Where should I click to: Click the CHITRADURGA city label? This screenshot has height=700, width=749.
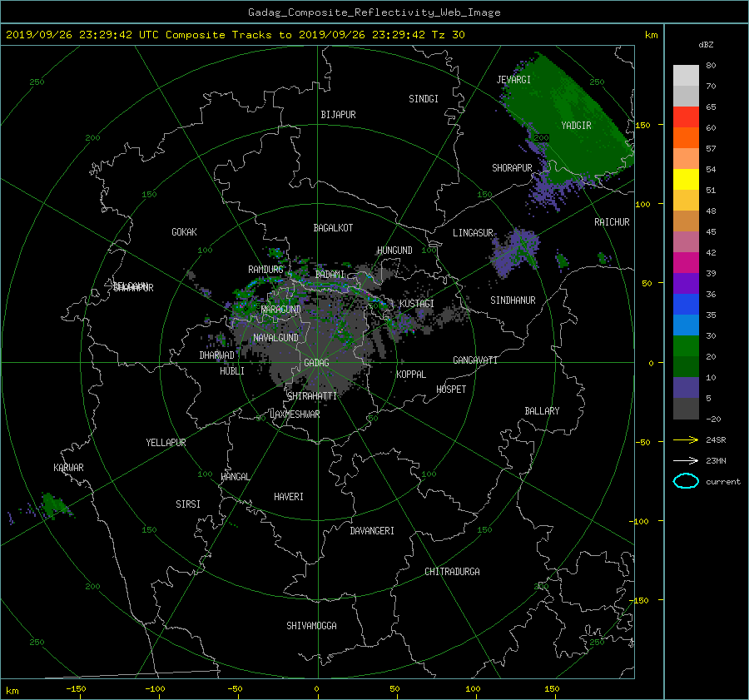[452, 571]
